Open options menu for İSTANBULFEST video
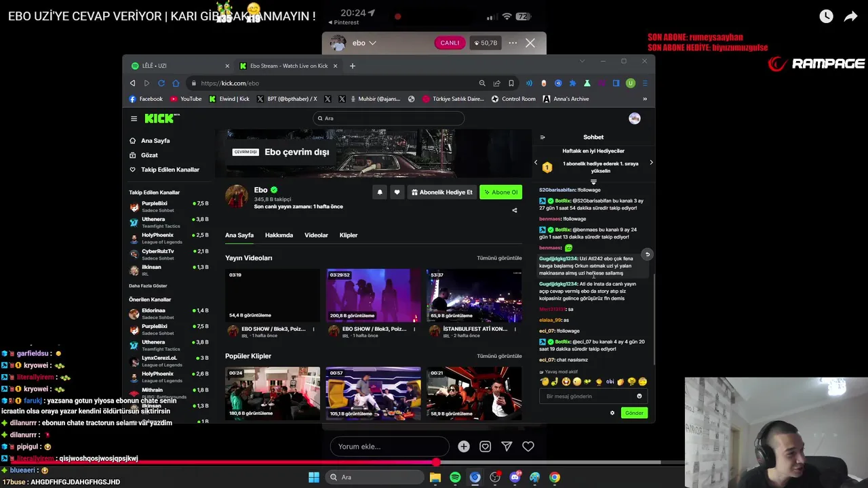 (514, 329)
